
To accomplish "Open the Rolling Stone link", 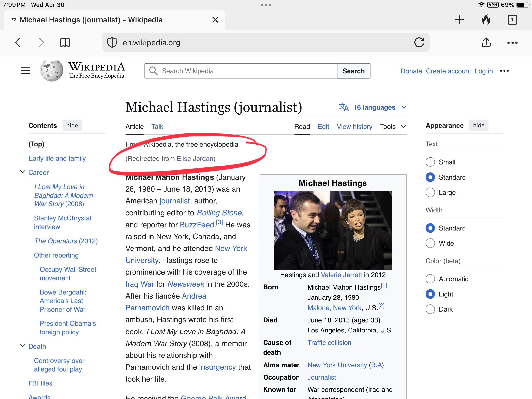I will pos(219,213).
